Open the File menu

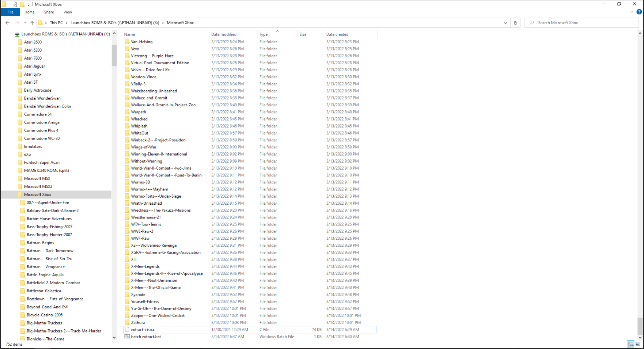click(x=11, y=12)
